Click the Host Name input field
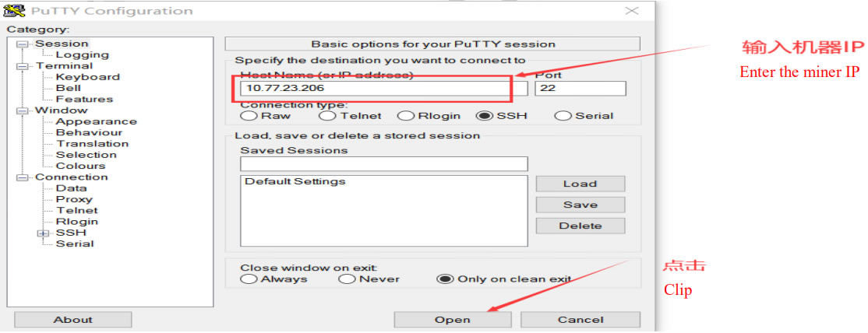The image size is (868, 333). pyautogui.click(x=383, y=88)
